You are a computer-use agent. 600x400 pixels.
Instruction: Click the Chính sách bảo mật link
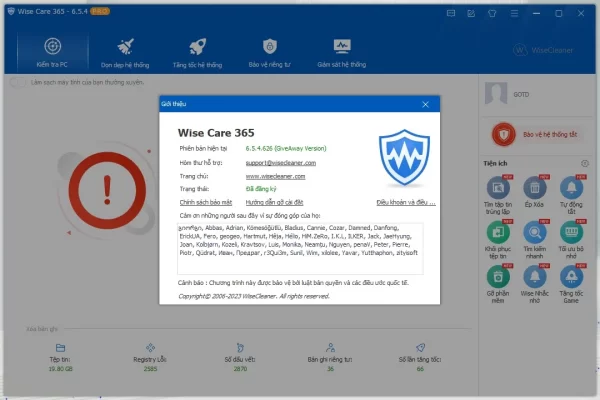(204, 202)
